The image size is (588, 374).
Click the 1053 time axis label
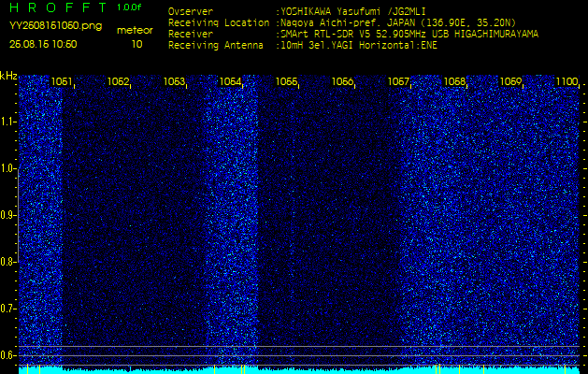pyautogui.click(x=174, y=81)
